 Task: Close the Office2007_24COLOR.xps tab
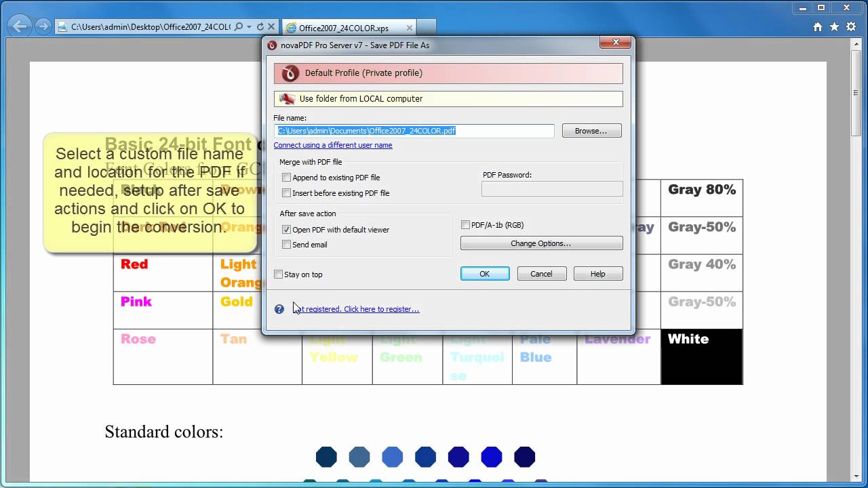coord(410,28)
